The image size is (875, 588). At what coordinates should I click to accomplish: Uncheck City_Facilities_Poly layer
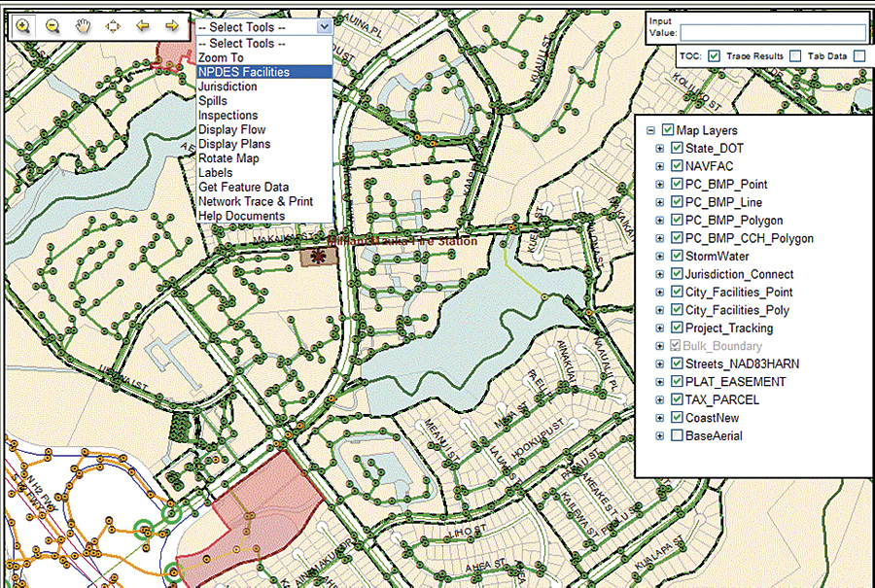(677, 310)
